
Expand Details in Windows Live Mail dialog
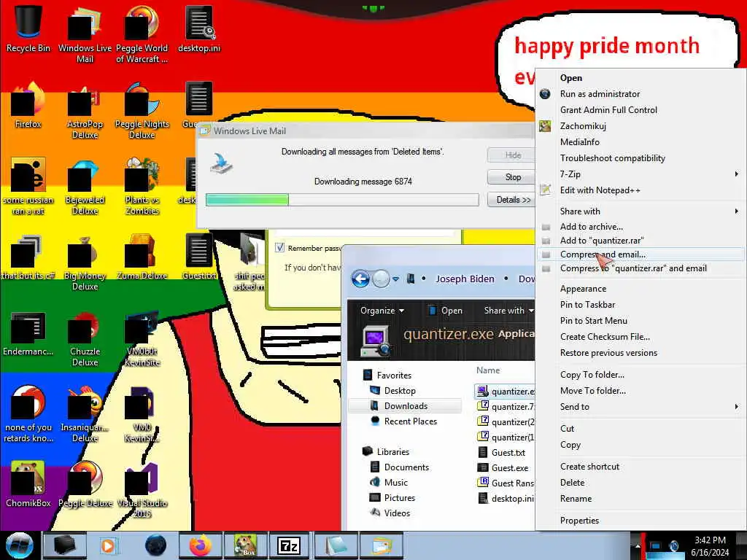[x=513, y=200]
